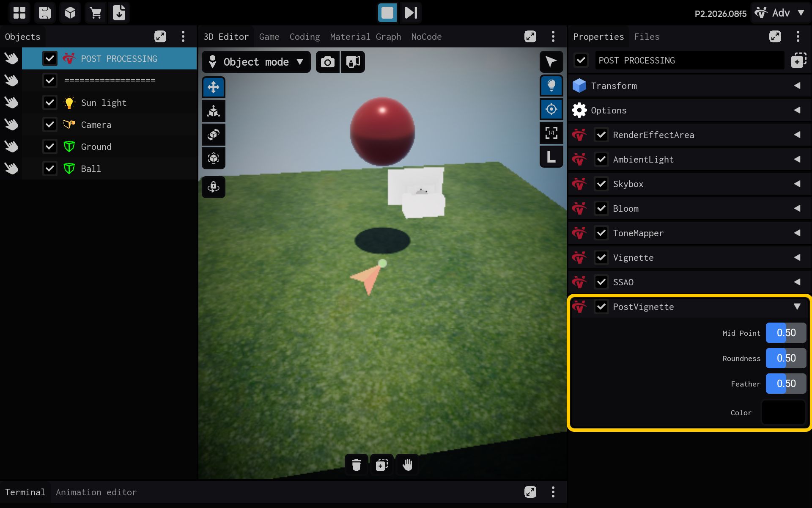The image size is (812, 508).
Task: Click the POST PROCESSING name field
Action: 689,61
